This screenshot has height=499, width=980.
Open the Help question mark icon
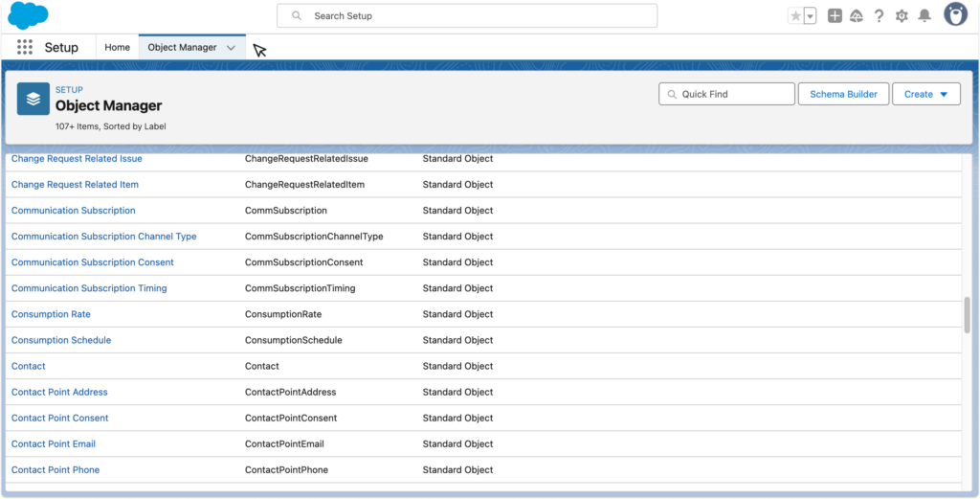tap(879, 16)
